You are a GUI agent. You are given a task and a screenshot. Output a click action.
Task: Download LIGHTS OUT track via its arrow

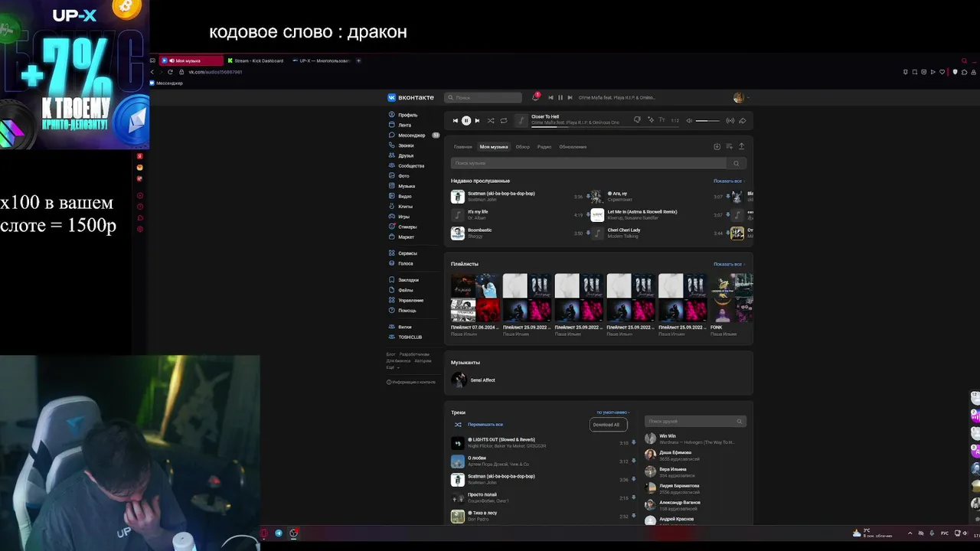click(x=635, y=443)
